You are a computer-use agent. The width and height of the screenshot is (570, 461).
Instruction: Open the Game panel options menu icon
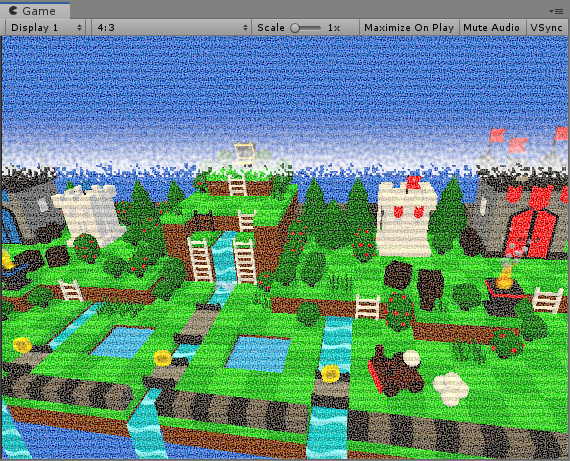coord(557,11)
